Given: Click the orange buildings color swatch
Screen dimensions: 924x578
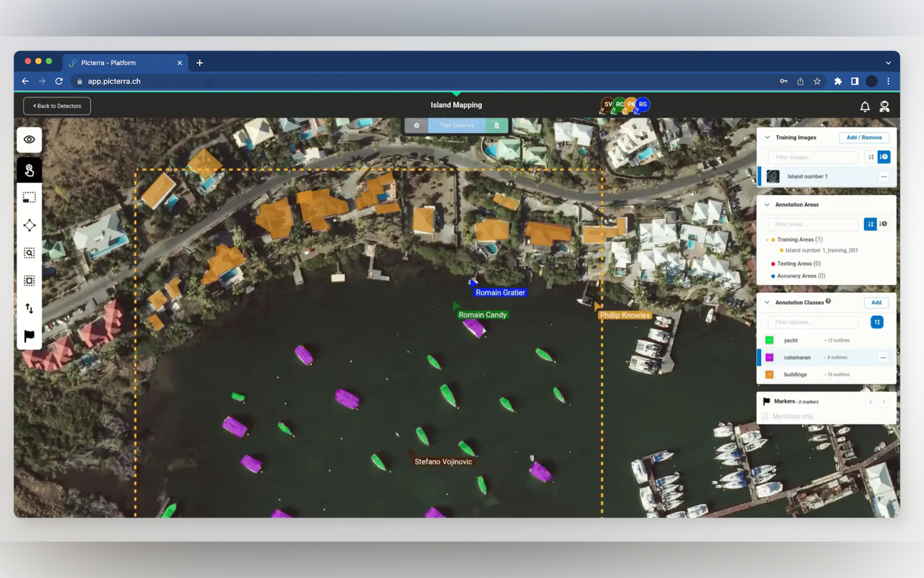Looking at the screenshot, I should click(x=769, y=375).
